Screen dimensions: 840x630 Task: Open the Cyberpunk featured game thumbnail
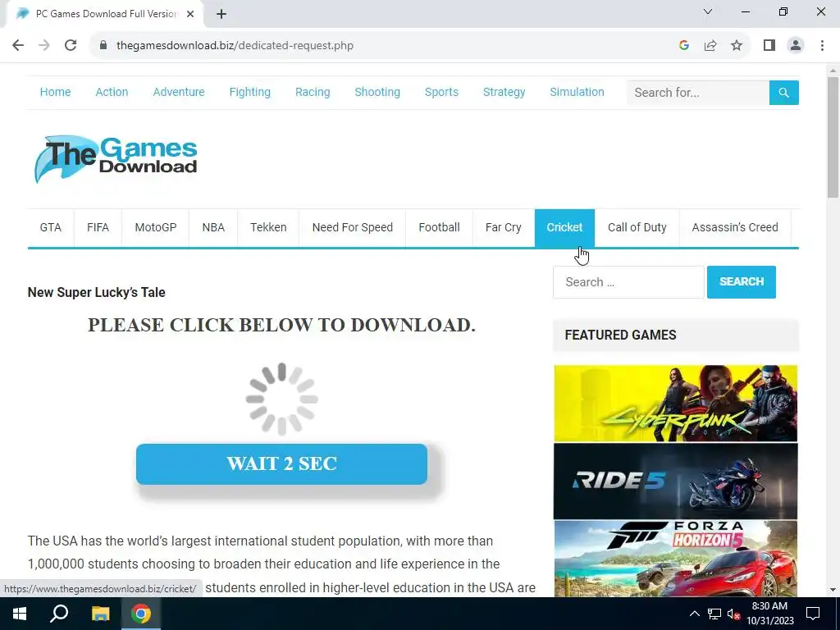point(676,404)
